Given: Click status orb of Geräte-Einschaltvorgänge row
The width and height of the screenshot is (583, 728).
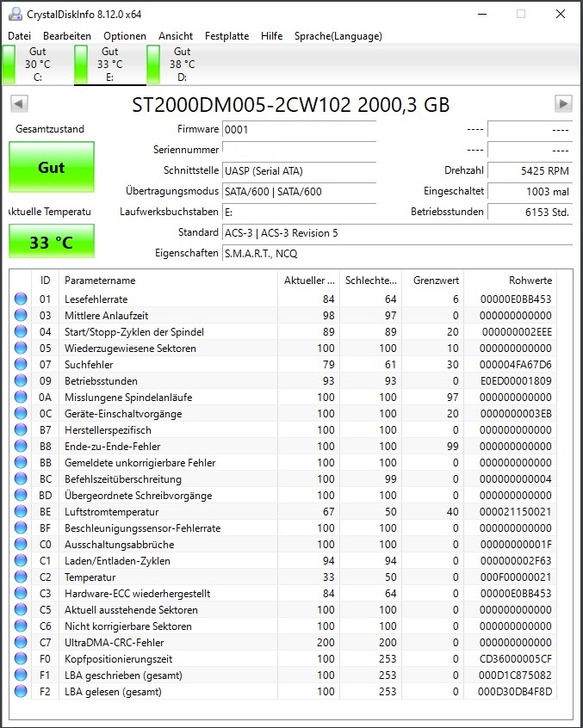Looking at the screenshot, I should coord(21,413).
